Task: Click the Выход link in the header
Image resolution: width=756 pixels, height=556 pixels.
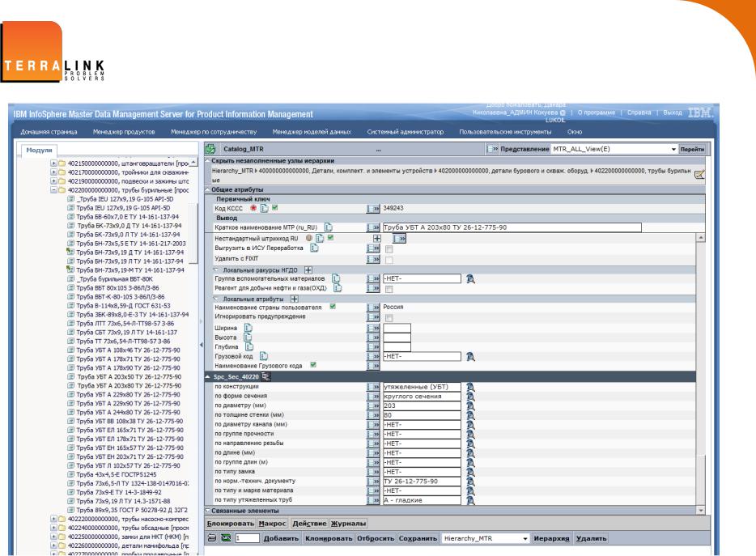Action: point(672,112)
